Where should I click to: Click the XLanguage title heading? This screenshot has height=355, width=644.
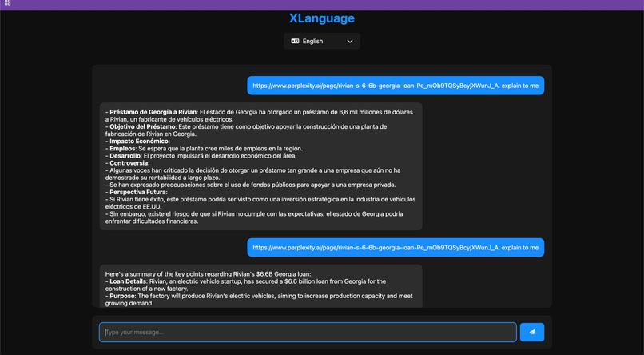pos(321,18)
